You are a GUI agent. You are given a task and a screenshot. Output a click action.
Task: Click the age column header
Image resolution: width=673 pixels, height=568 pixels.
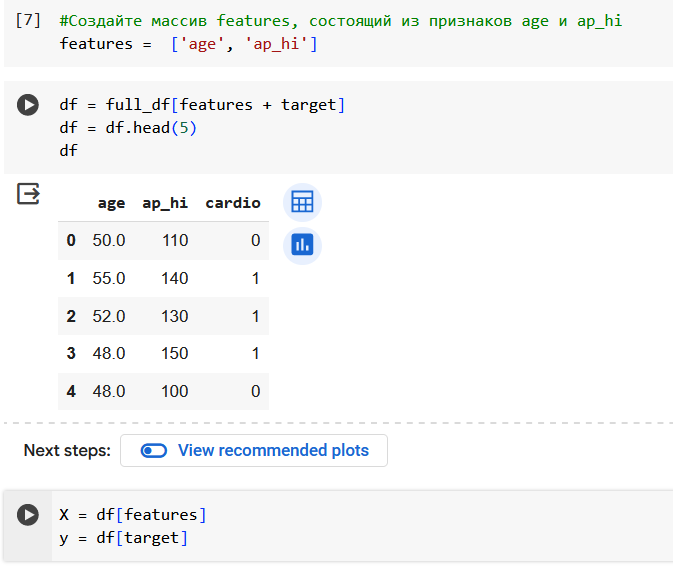point(111,203)
